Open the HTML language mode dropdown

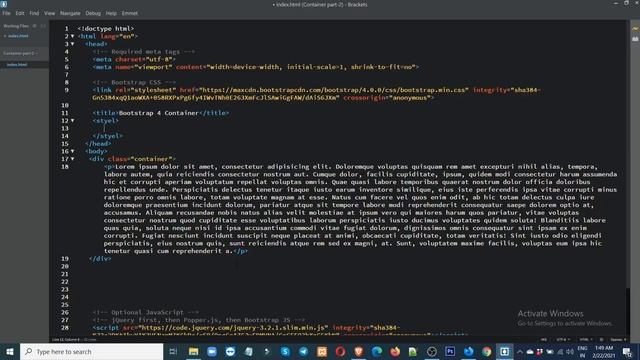point(586,340)
